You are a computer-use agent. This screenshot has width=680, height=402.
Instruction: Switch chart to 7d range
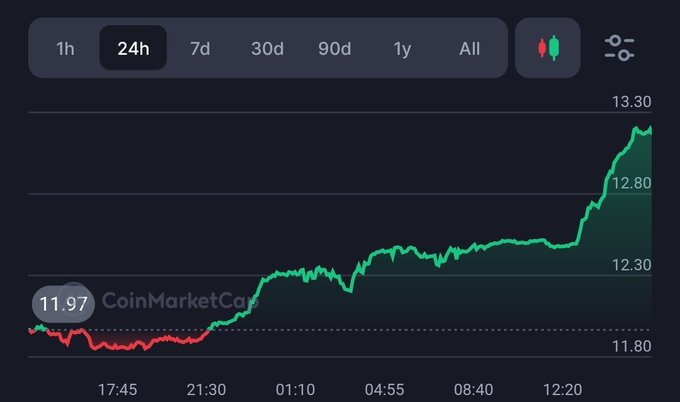click(x=200, y=48)
